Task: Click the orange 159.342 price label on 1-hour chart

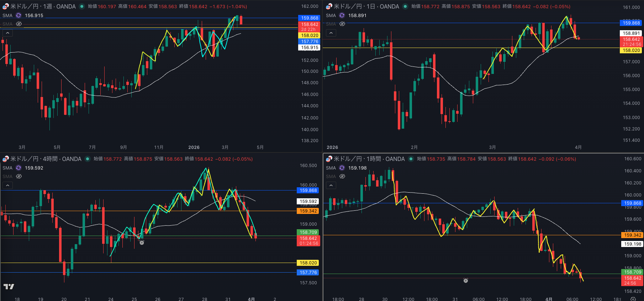Action: [632, 235]
